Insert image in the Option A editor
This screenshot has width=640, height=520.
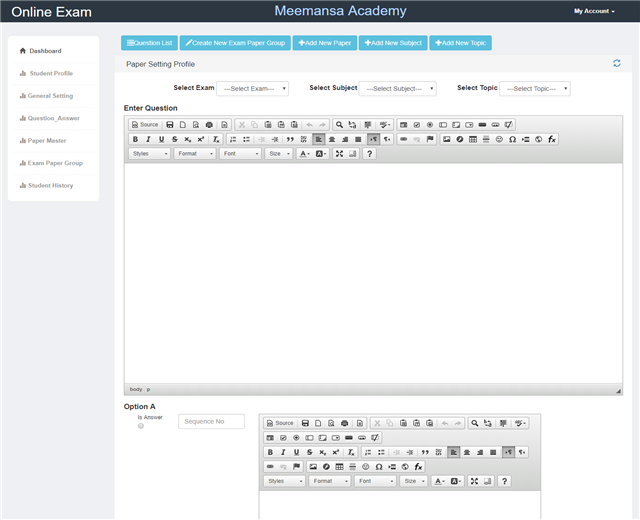[313, 467]
